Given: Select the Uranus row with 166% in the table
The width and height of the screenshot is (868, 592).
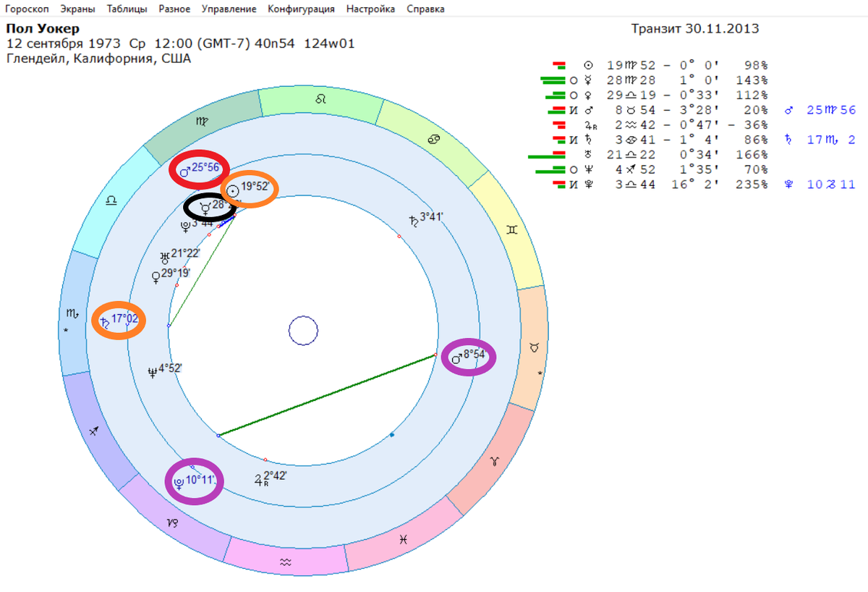Looking at the screenshot, I should click(x=648, y=155).
